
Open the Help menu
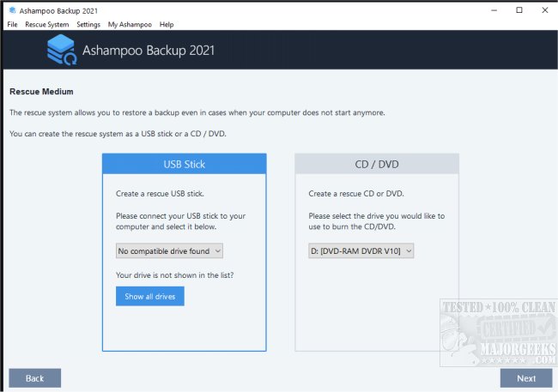click(x=167, y=24)
